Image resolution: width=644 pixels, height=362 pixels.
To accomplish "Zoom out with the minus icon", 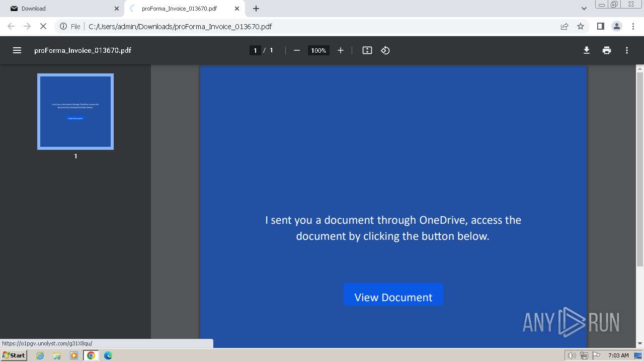I will [x=297, y=50].
